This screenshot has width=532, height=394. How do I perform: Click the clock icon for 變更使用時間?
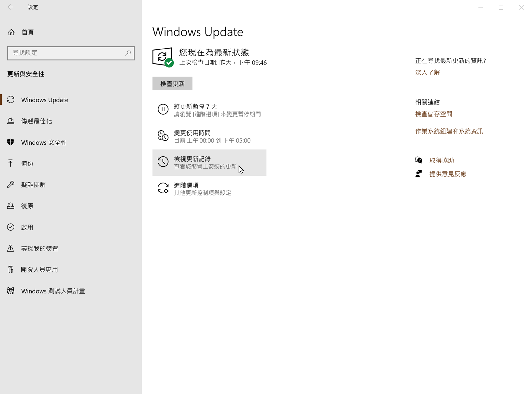[x=163, y=136]
